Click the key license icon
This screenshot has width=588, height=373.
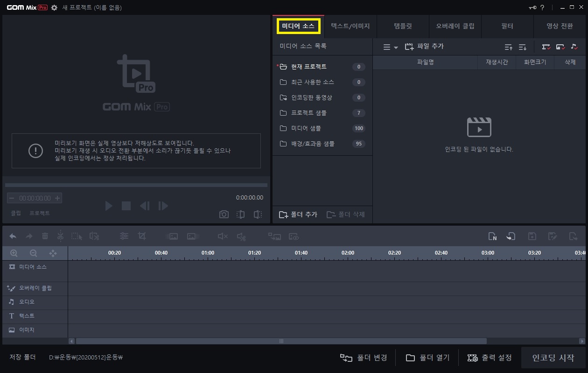[532, 7]
